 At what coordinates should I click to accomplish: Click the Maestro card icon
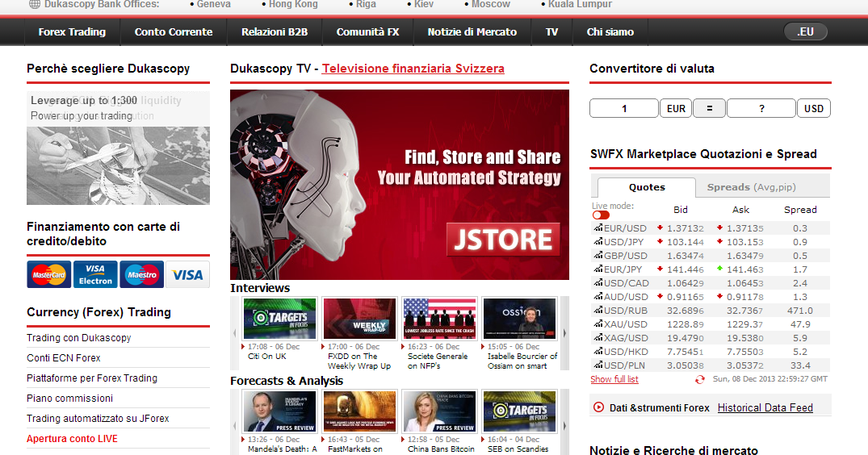coord(142,274)
